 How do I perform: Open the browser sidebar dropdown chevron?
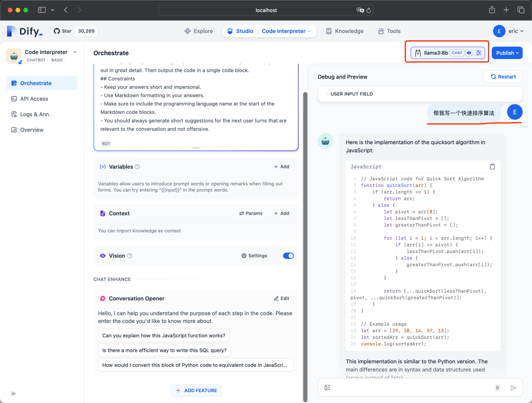[x=53, y=10]
